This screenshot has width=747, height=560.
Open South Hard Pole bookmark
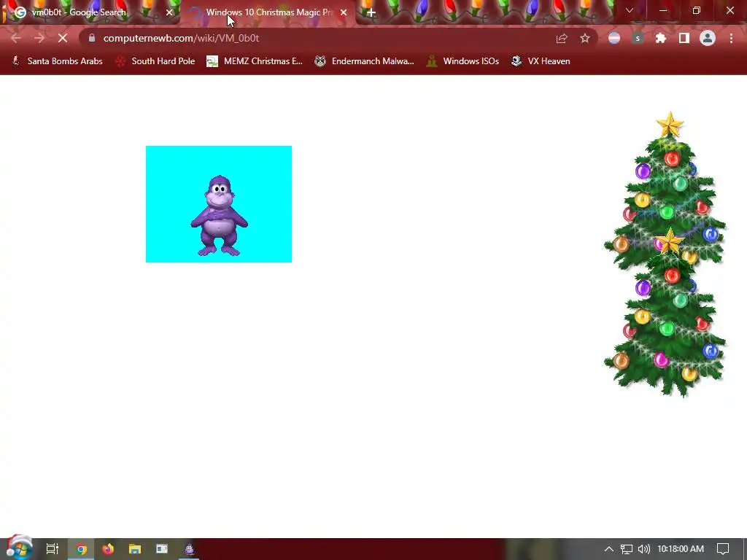coord(155,61)
